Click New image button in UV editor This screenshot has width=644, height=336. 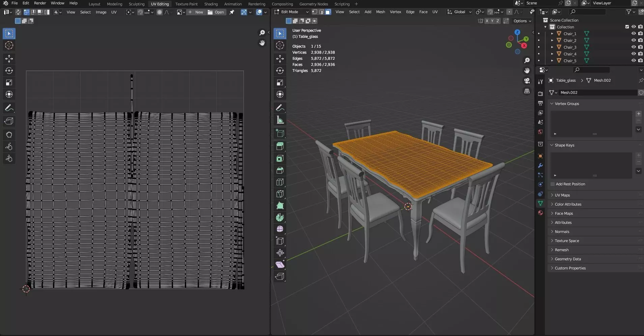pos(196,12)
